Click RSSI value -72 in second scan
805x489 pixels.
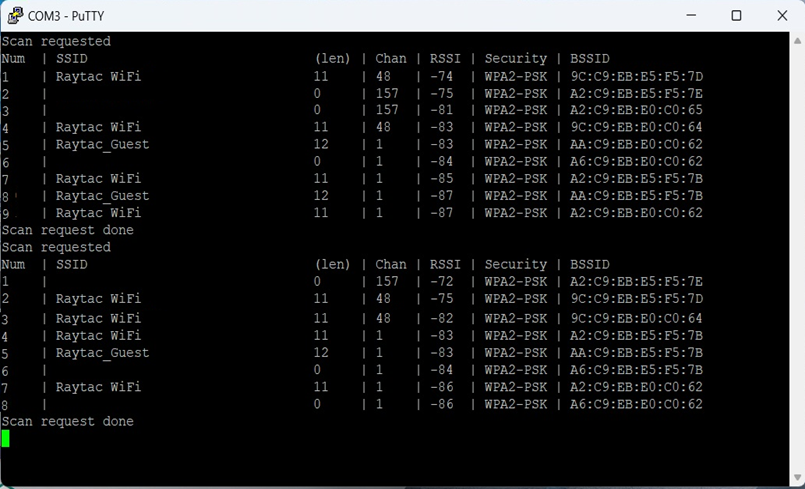click(442, 281)
